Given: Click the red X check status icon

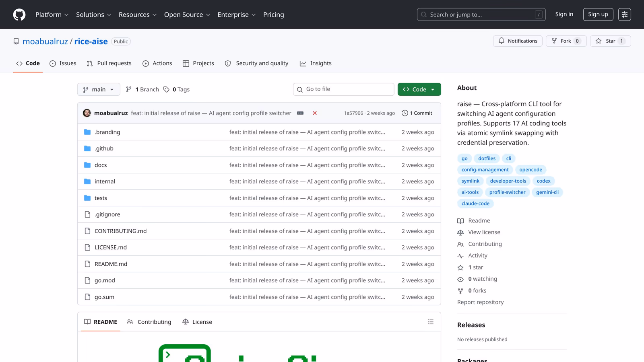Looking at the screenshot, I should tap(314, 113).
